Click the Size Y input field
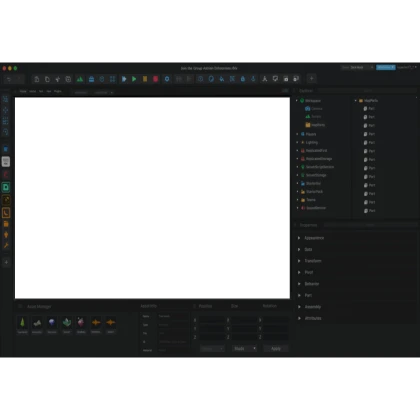Viewport: 420px width, 420px height. 244,329
